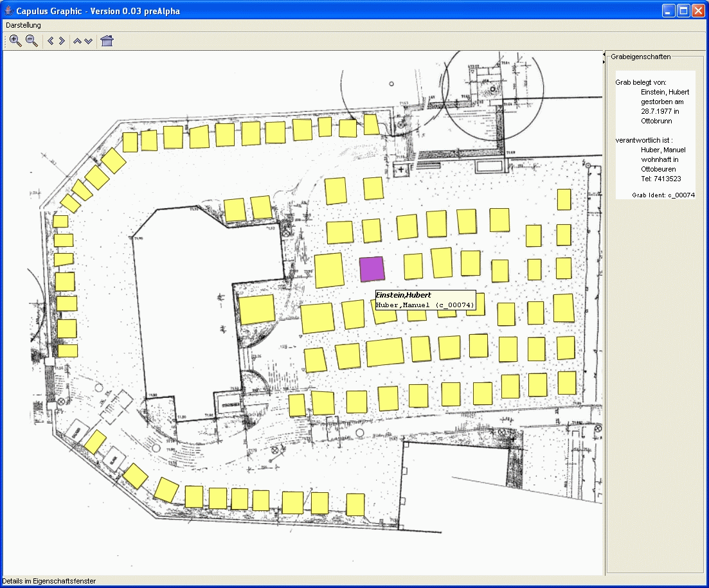
Task: Open the Darstellung menu
Action: 24,25
